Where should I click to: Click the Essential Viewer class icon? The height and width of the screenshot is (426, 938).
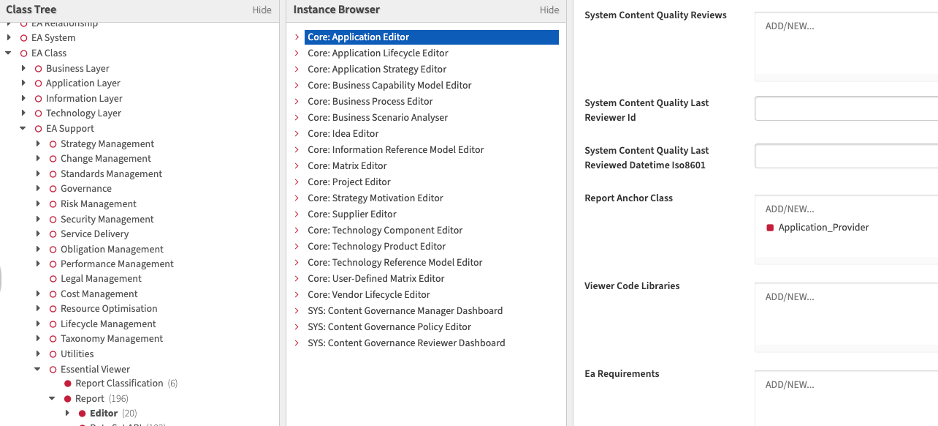click(53, 370)
